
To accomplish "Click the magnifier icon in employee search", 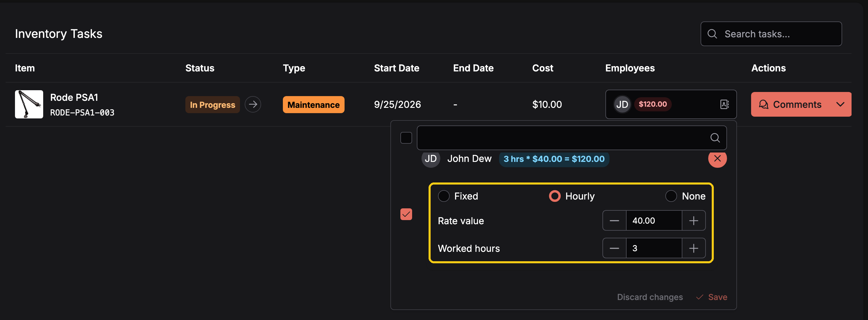I will [715, 138].
